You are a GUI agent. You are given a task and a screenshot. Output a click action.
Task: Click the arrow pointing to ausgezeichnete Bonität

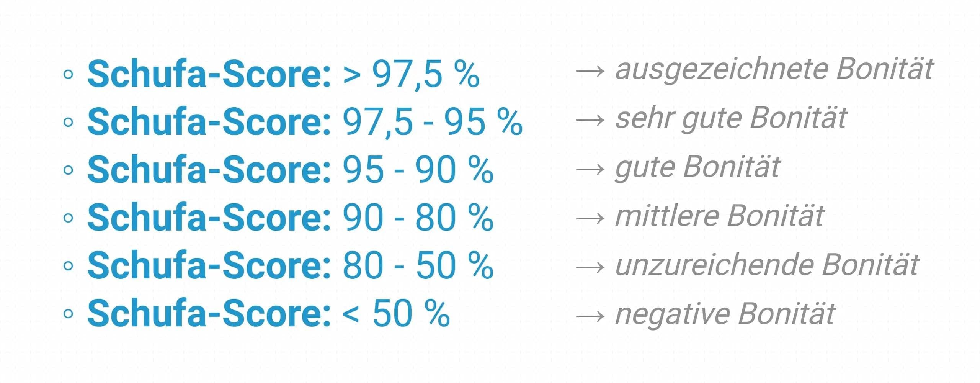point(590,71)
